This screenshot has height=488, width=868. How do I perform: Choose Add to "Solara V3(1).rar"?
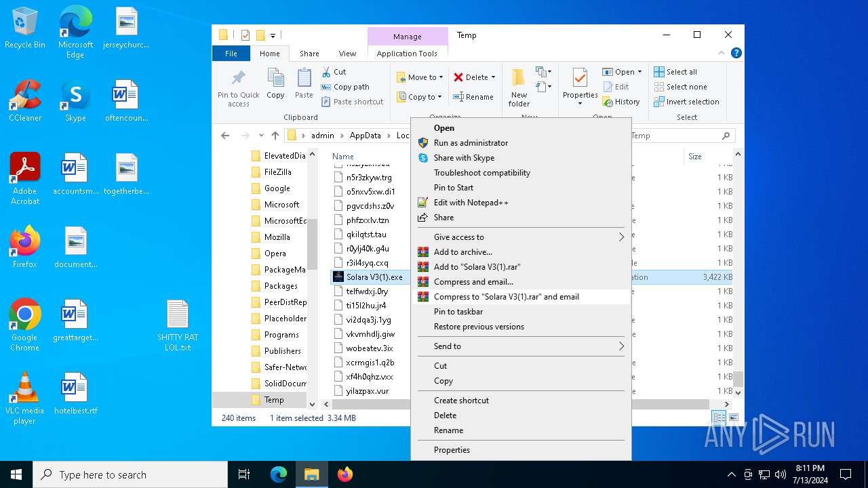521,267
